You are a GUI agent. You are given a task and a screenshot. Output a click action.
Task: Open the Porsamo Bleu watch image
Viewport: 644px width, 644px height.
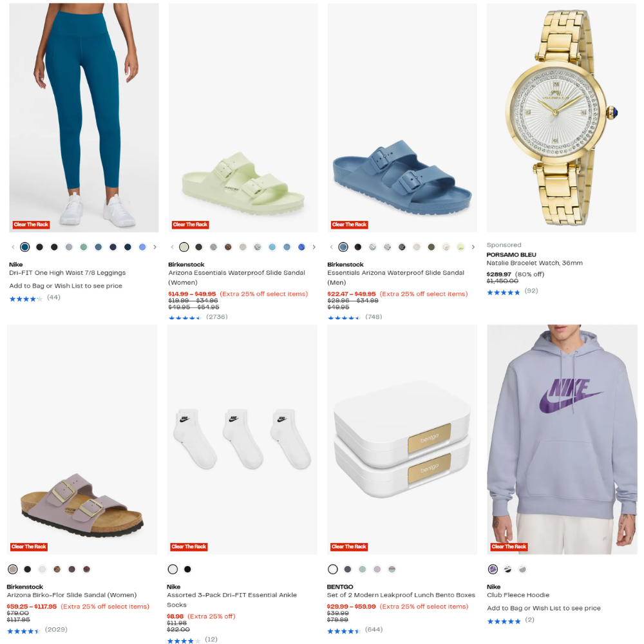click(562, 117)
